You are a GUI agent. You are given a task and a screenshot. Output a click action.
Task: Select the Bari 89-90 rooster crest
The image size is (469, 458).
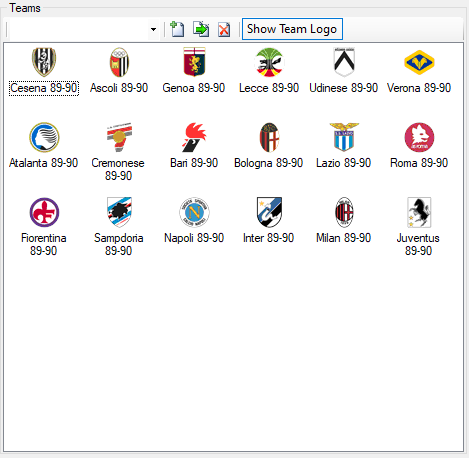pyautogui.click(x=194, y=137)
